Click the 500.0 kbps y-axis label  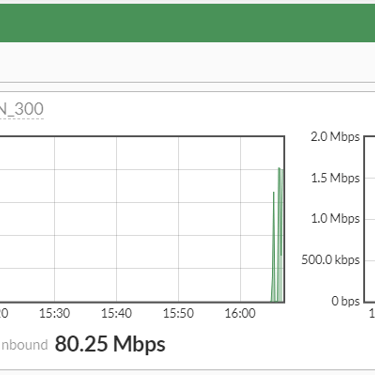point(331,260)
